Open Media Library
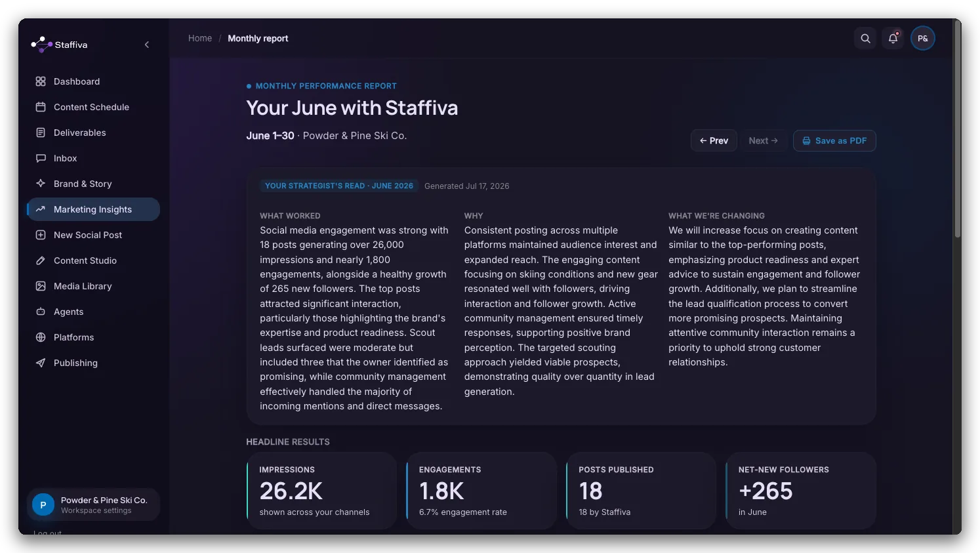 [x=93, y=286]
